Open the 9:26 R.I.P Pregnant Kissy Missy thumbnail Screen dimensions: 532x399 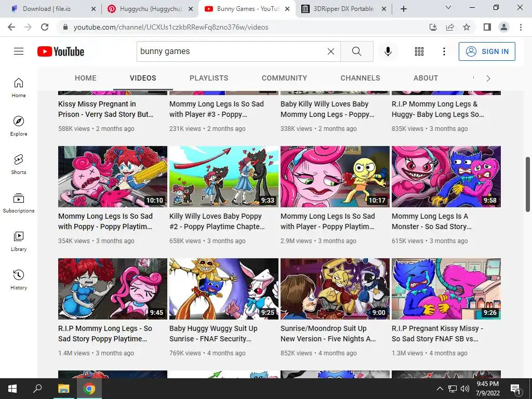446,289
